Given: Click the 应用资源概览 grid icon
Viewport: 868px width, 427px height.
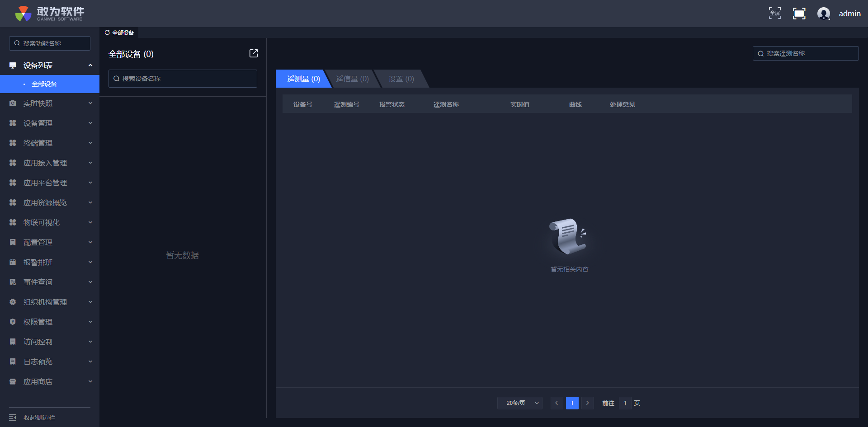Looking at the screenshot, I should click(13, 203).
